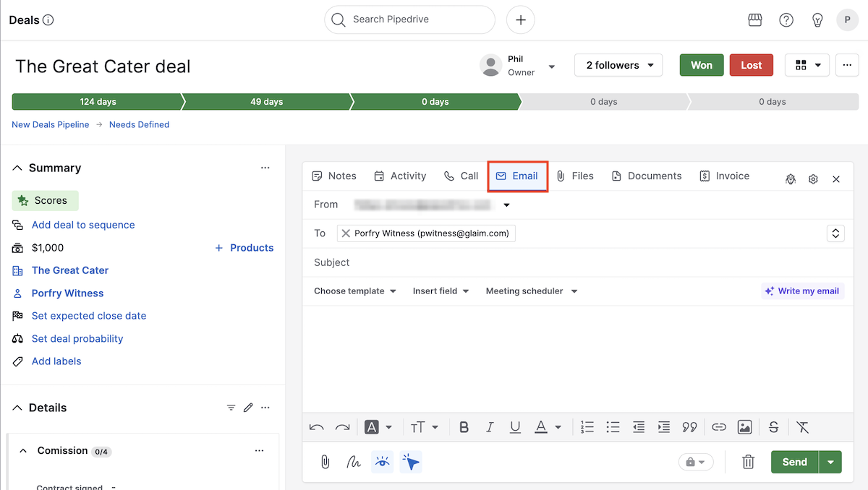Toggle link click tracking cursor icon
The height and width of the screenshot is (490, 868).
(x=411, y=462)
